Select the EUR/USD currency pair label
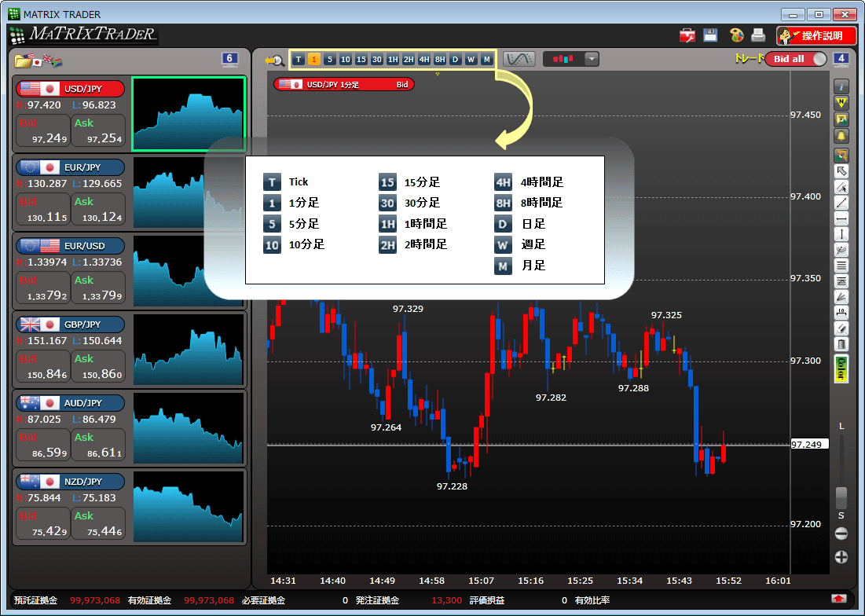 point(71,246)
